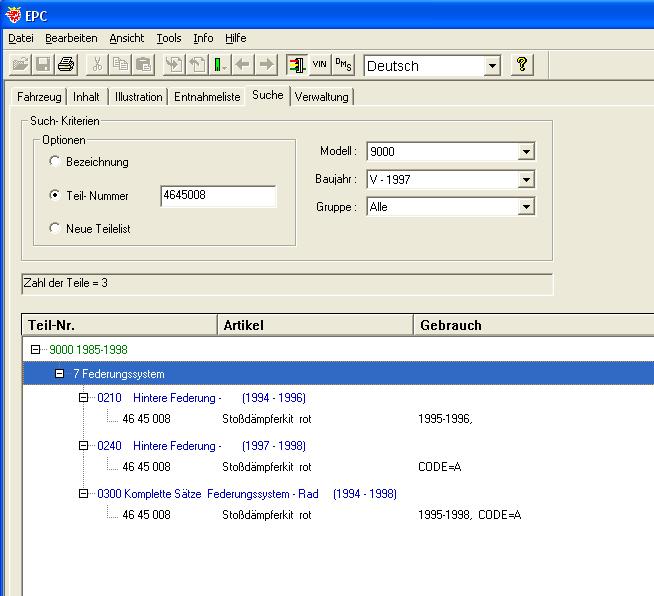654x596 pixels.
Task: Open the Hilfe menu
Action: point(236,38)
